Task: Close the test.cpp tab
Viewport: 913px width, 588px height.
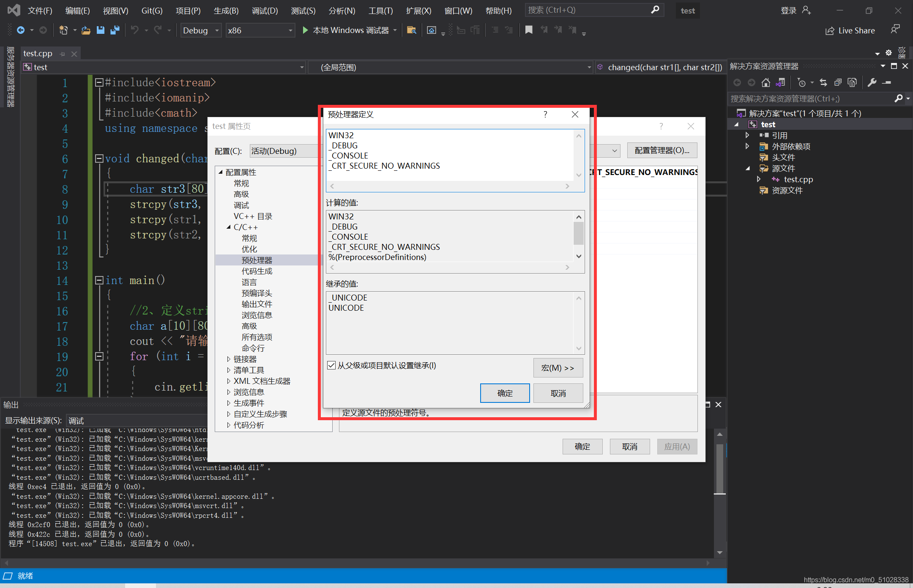Action: point(74,54)
